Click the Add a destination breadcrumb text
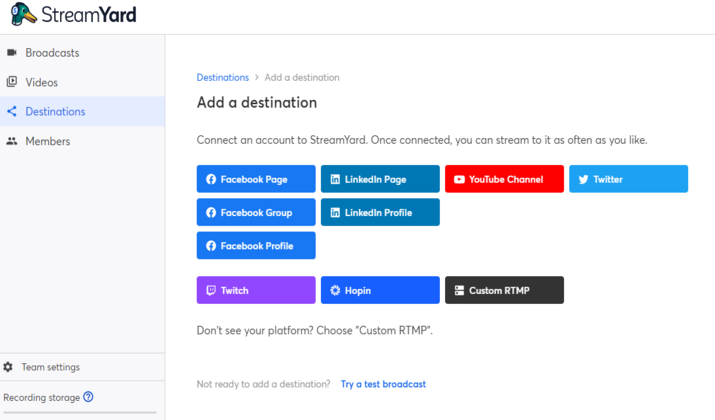Viewport: 715px width, 420px height. coord(302,78)
